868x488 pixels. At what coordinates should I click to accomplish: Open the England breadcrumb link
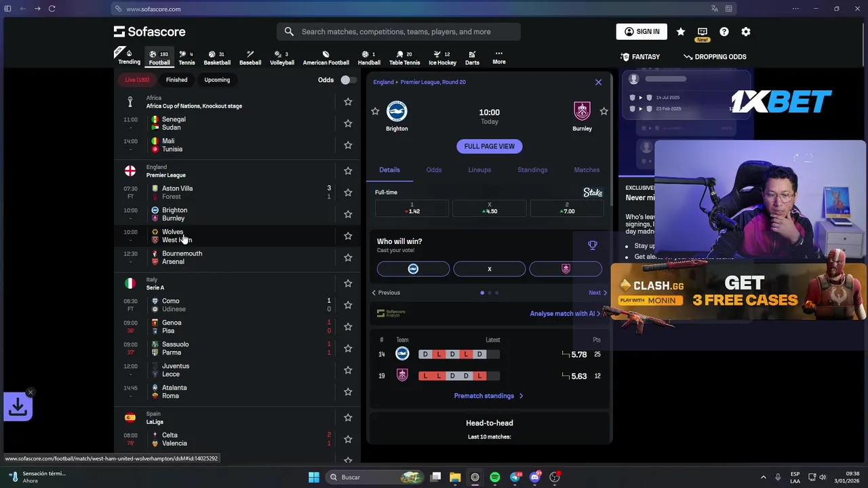tap(383, 82)
